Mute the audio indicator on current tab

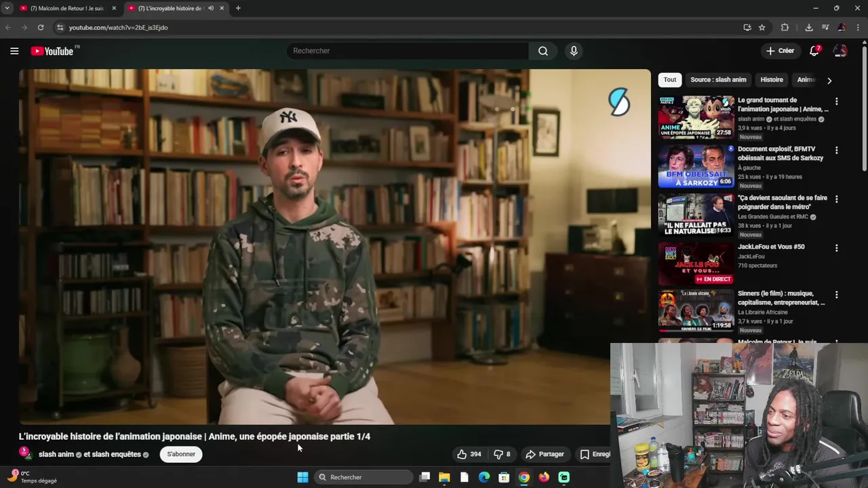tap(210, 8)
